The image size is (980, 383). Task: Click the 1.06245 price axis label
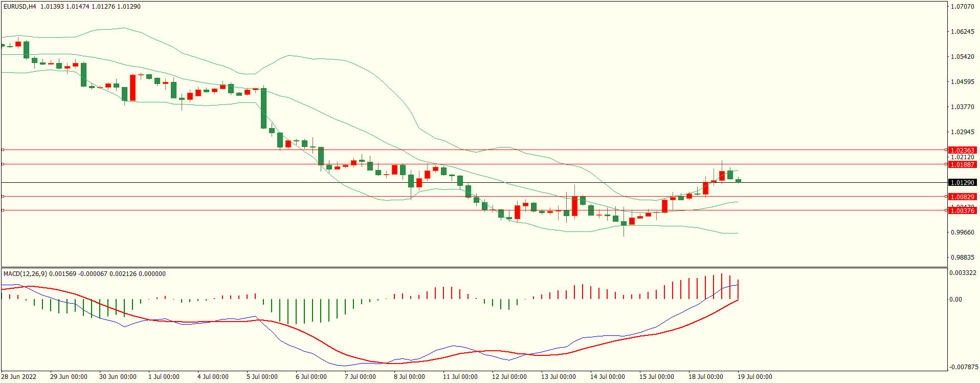click(962, 32)
